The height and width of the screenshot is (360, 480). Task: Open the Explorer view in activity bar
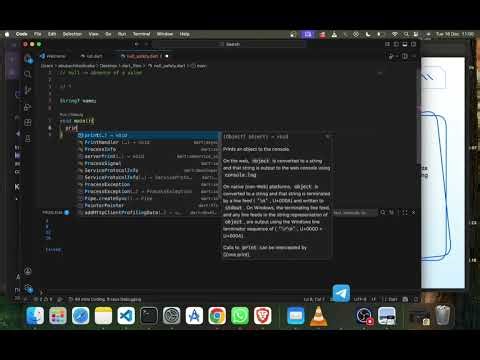pos(28,60)
